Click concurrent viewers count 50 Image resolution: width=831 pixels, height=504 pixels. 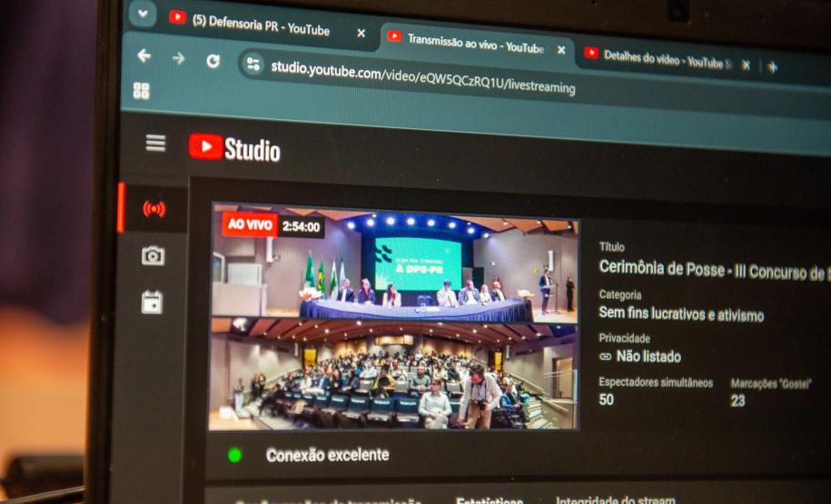[x=607, y=399]
